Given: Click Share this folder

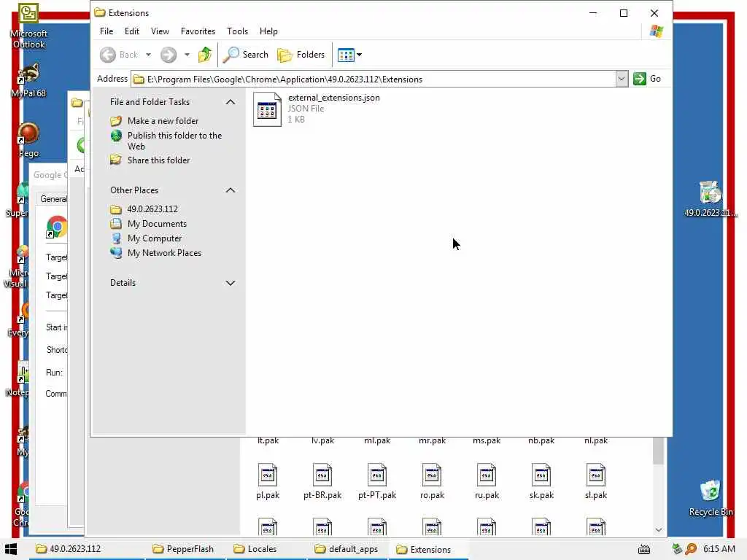Looking at the screenshot, I should [158, 160].
